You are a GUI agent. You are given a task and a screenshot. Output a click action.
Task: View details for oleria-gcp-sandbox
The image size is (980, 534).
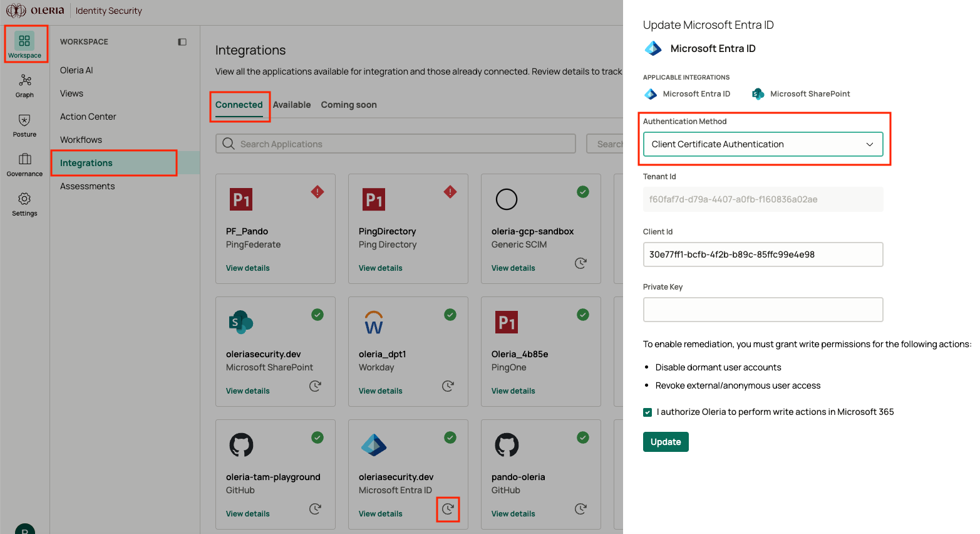(x=513, y=268)
